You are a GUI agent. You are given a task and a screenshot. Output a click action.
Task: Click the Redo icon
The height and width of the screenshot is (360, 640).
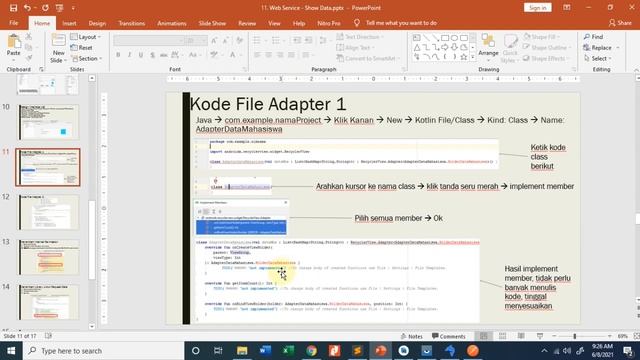click(45, 8)
